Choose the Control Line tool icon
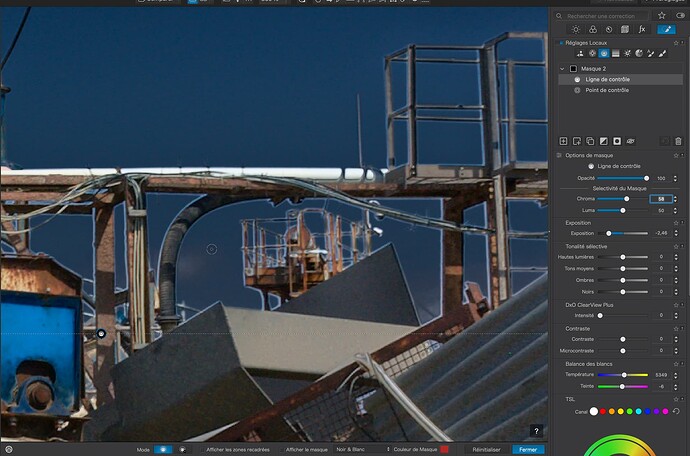This screenshot has width=690, height=456. (x=604, y=53)
